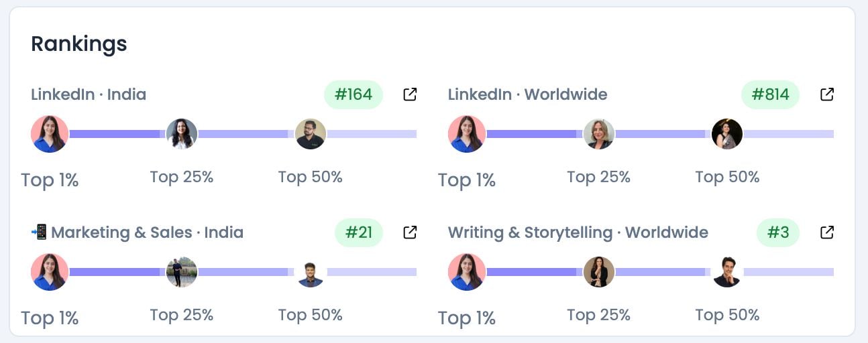Open external link for Marketing & Sales India
Screen dimensions: 868x343
tap(410, 232)
